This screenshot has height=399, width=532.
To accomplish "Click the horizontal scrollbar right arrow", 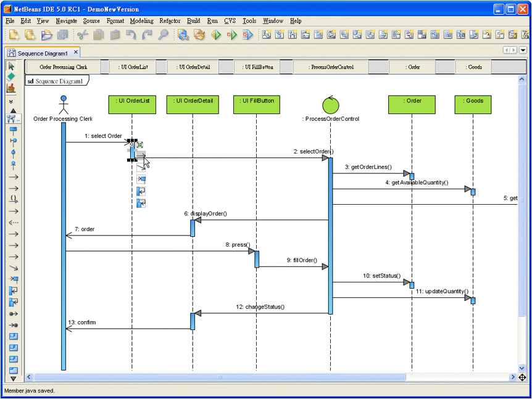I will point(513,377).
